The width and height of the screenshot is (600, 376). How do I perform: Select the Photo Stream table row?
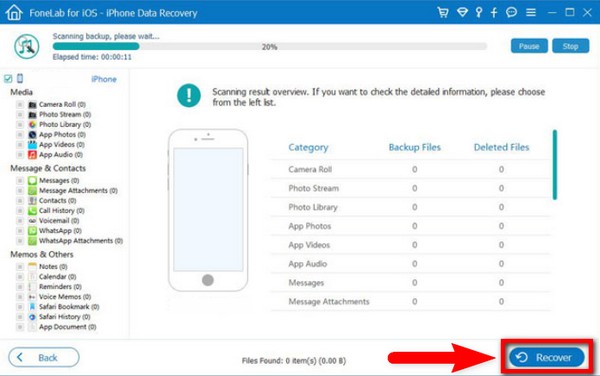tap(411, 188)
